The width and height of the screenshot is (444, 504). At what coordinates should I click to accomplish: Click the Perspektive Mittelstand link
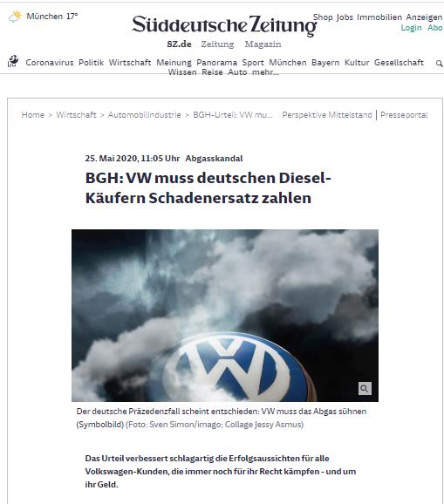click(326, 115)
